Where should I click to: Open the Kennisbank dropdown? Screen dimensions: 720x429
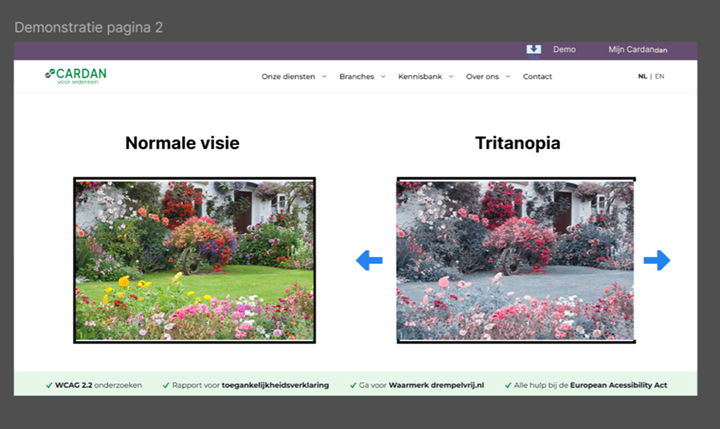[x=425, y=77]
